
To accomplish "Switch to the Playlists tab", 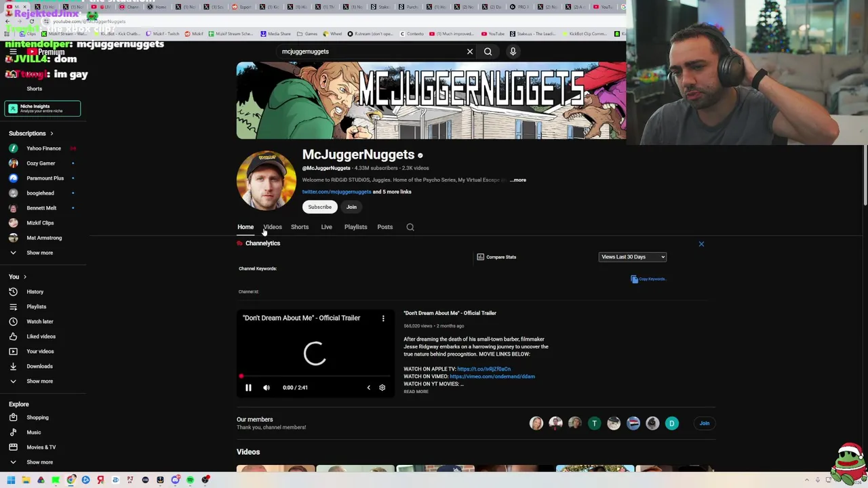I will tap(355, 227).
